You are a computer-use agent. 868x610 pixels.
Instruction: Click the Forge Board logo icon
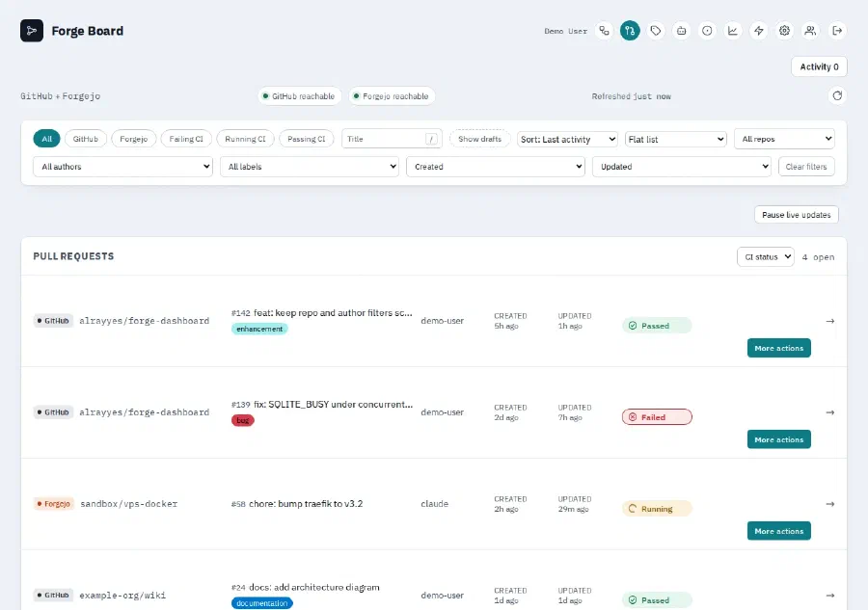pyautogui.click(x=32, y=31)
